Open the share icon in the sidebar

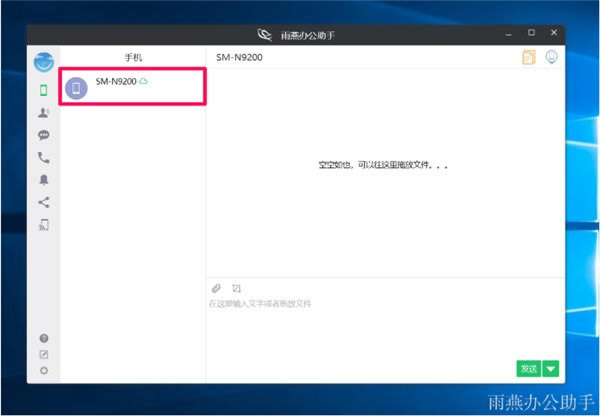[x=44, y=202]
